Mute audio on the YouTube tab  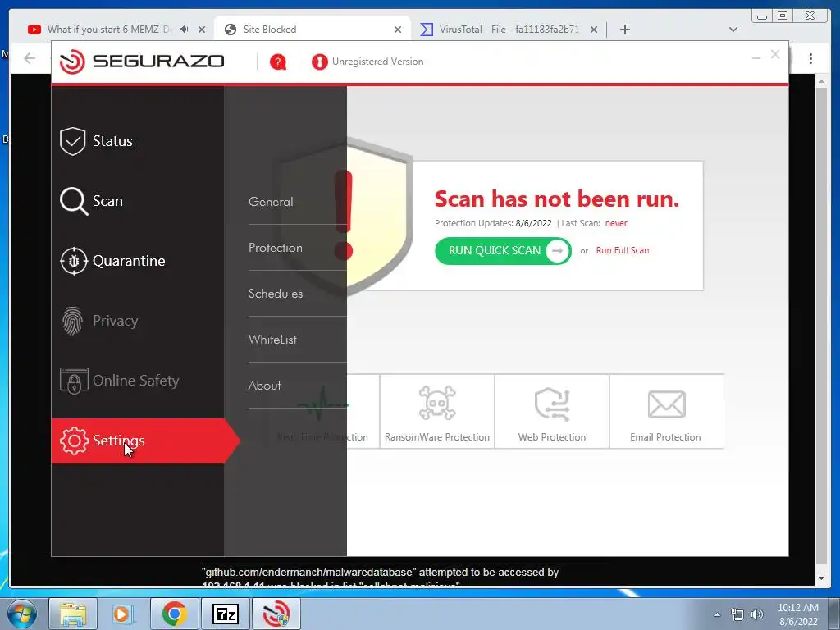click(185, 30)
